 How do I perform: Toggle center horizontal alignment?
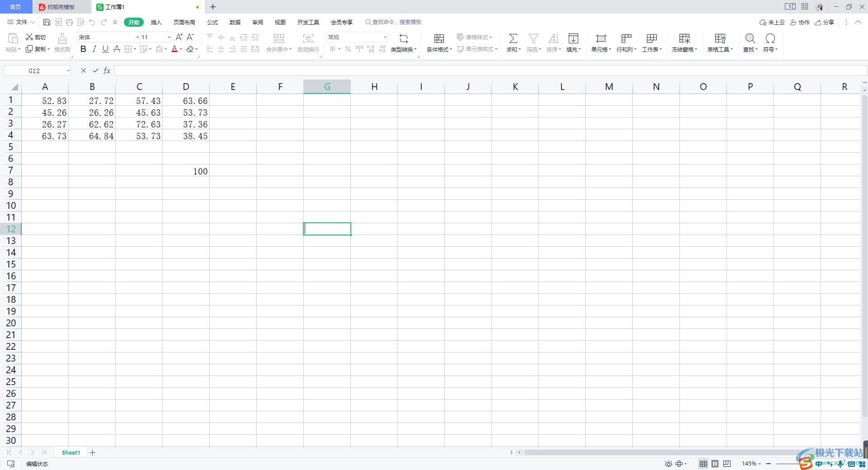(221, 49)
